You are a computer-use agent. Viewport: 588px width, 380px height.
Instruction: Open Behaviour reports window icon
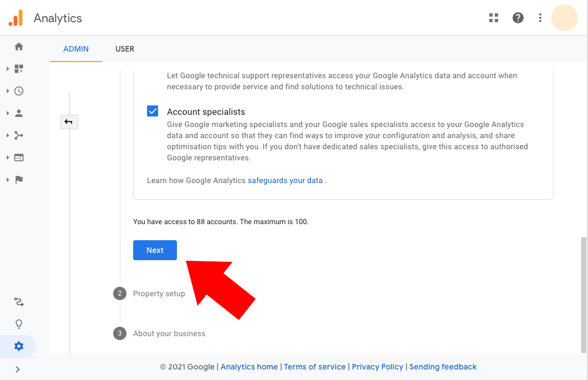(19, 158)
